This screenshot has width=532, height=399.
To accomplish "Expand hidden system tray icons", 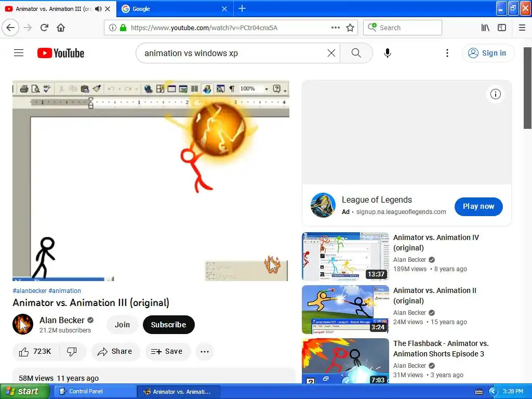I will point(493,392).
